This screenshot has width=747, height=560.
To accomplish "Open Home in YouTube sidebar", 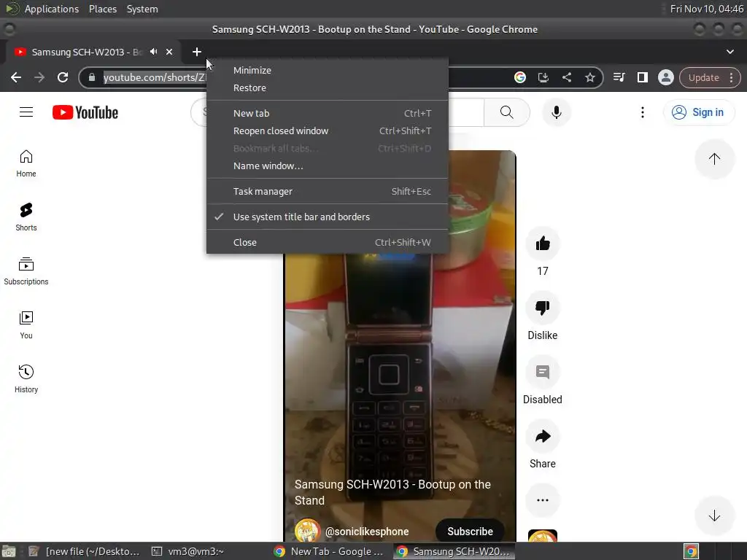I will click(x=26, y=164).
